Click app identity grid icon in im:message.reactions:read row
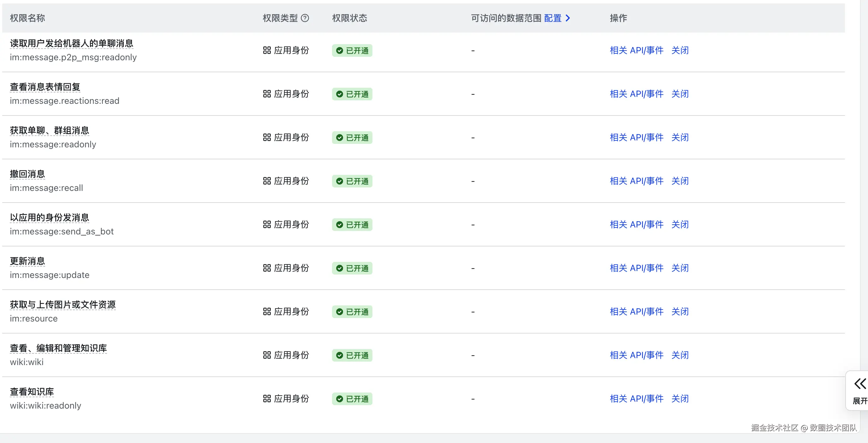This screenshot has height=443, width=868. pyautogui.click(x=267, y=94)
